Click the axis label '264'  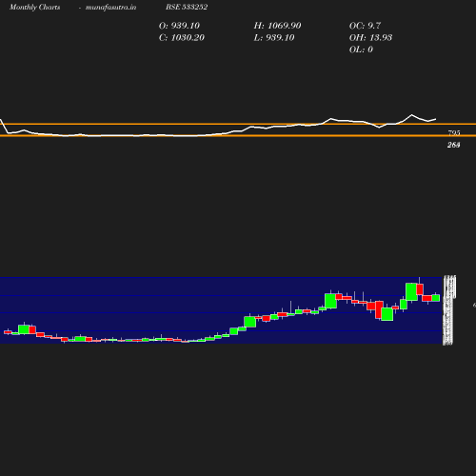[454, 145]
